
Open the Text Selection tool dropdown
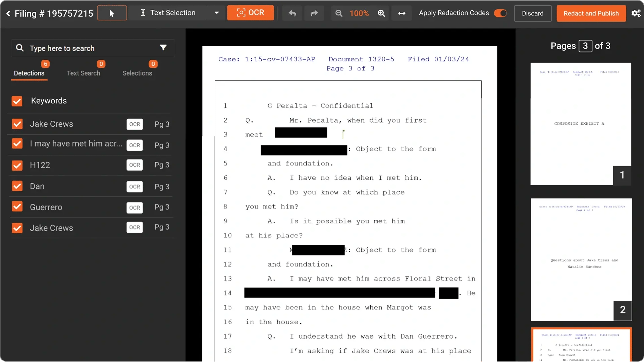217,13
